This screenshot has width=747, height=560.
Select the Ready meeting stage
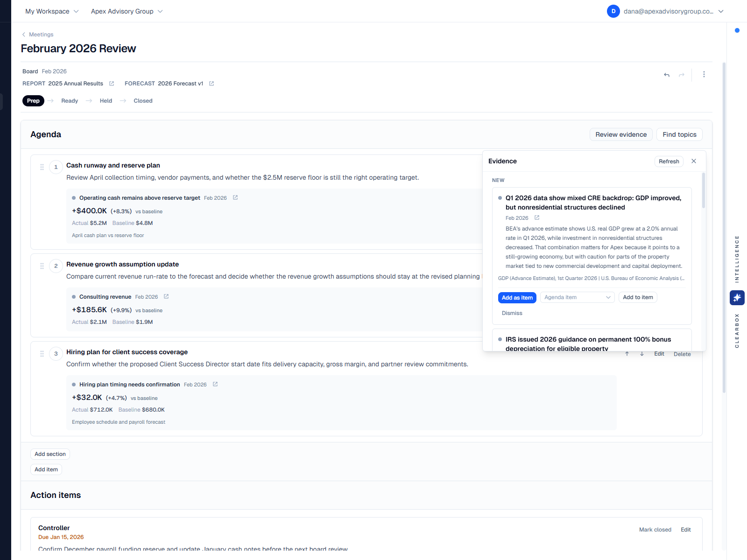click(x=70, y=101)
